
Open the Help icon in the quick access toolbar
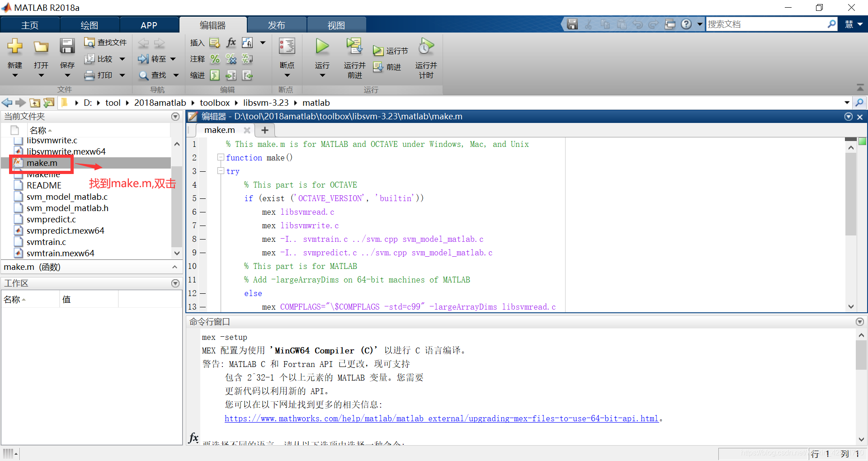(686, 24)
